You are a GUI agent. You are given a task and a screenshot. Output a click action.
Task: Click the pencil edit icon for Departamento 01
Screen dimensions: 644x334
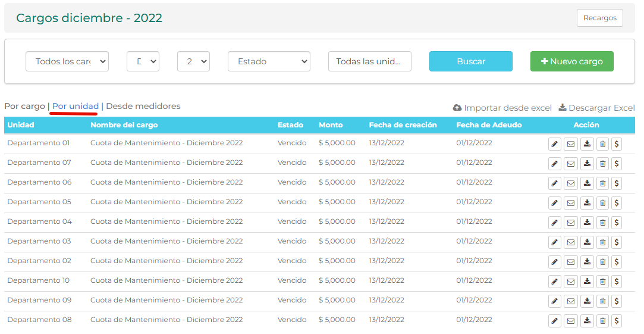[x=554, y=143]
